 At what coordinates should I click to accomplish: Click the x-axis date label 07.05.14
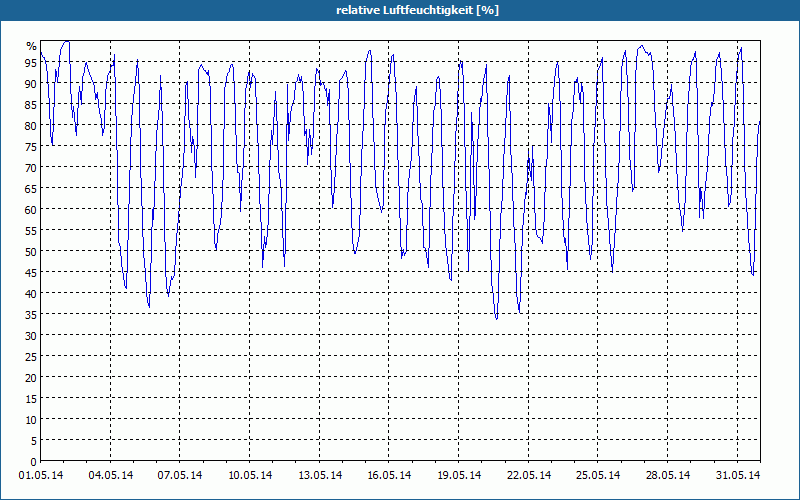tap(180, 475)
